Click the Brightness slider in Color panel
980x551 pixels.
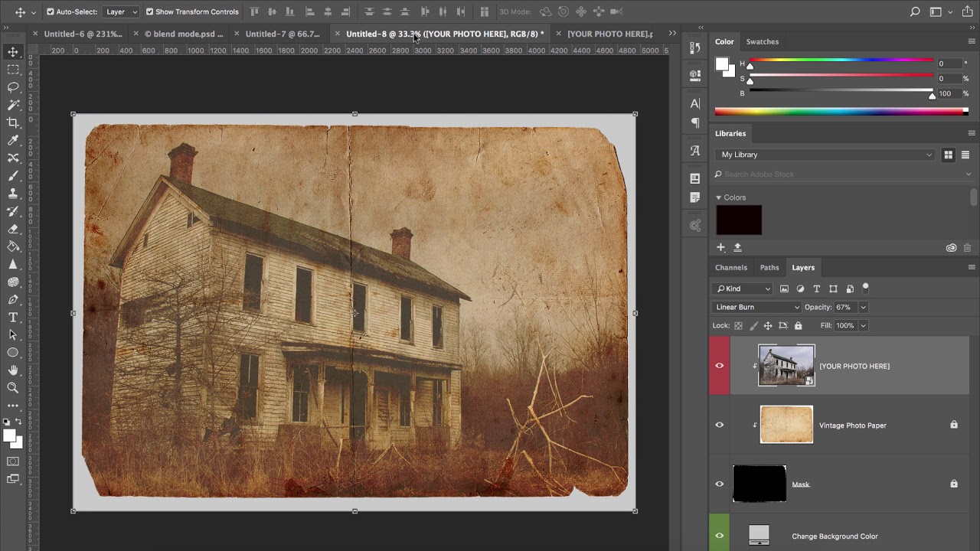pos(841,91)
